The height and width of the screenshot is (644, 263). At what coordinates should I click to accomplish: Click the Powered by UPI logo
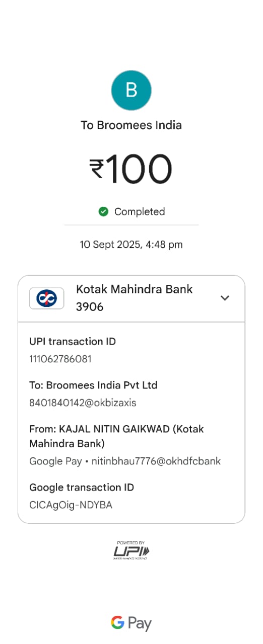(x=131, y=550)
